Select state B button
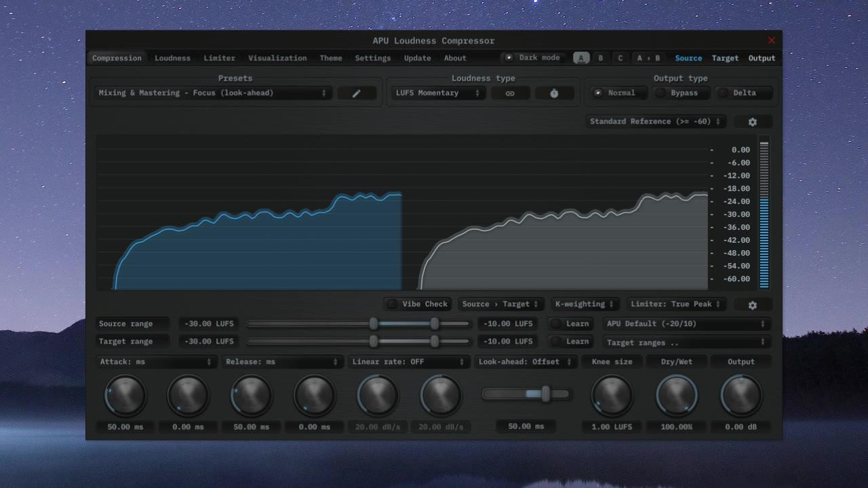 point(600,58)
